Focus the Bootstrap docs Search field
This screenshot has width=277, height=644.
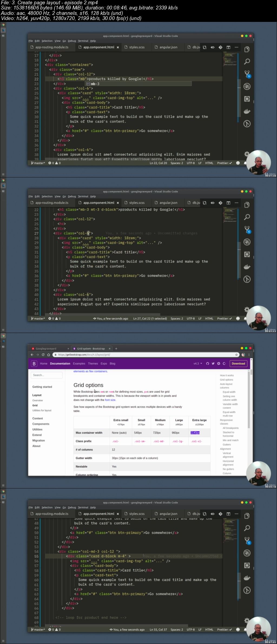click(x=47, y=375)
